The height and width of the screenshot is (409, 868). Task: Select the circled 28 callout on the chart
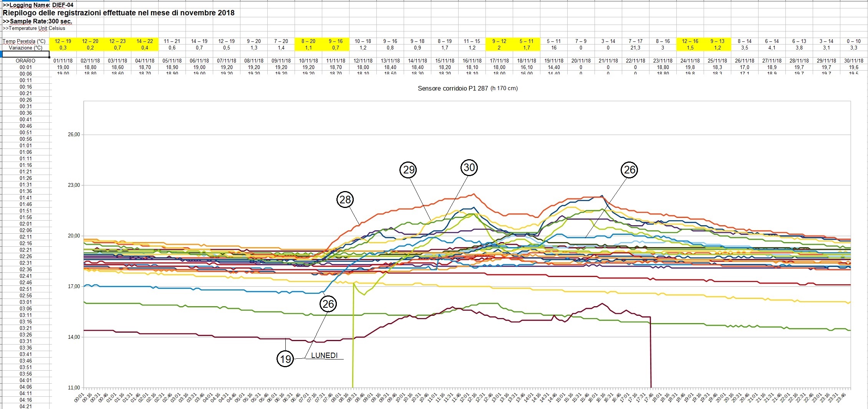point(345,200)
